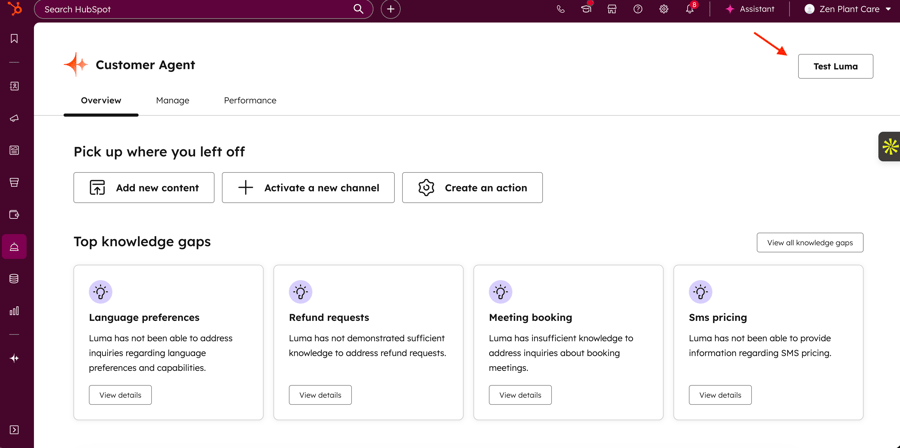
Task: Switch to the Manage tab
Action: tap(172, 100)
